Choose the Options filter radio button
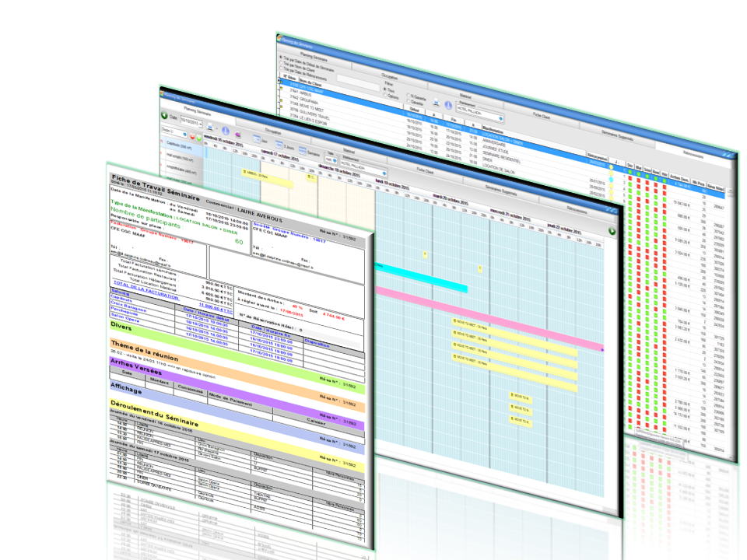747x560 pixels. coord(385,95)
